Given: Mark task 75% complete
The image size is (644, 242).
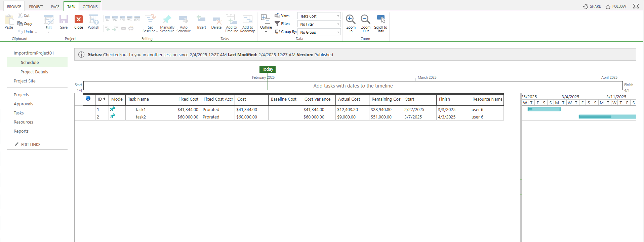Looking at the screenshot, I should [x=130, y=18].
